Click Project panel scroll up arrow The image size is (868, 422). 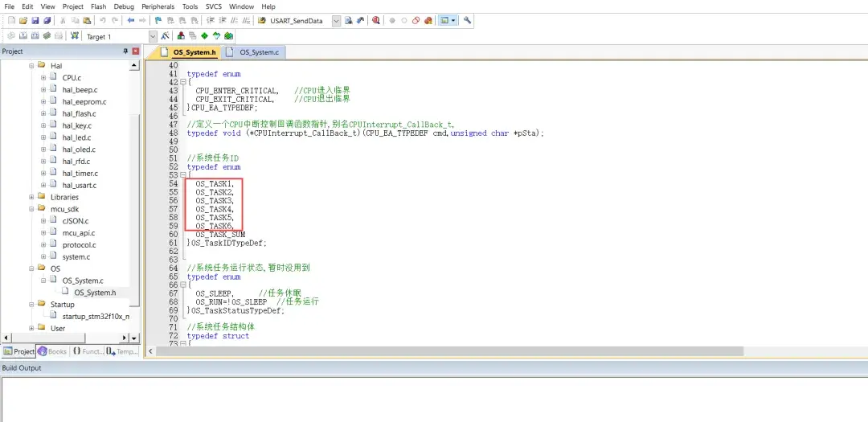(x=134, y=65)
